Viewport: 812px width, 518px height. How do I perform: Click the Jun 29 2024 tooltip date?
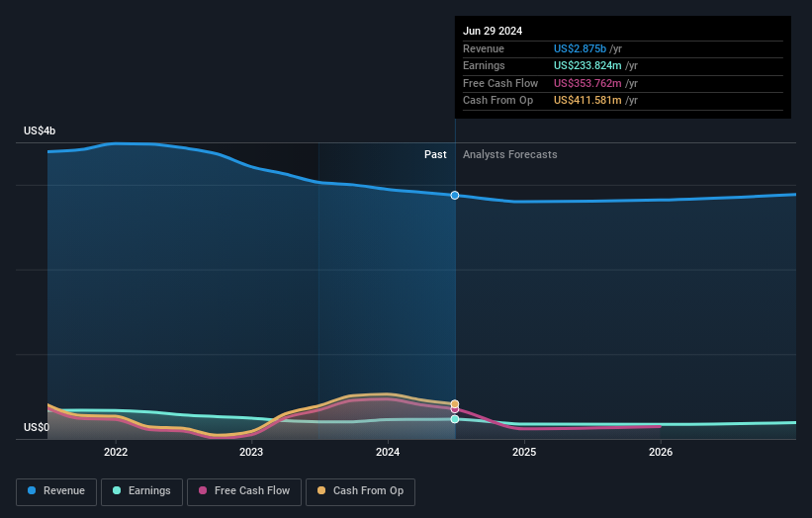coord(493,31)
